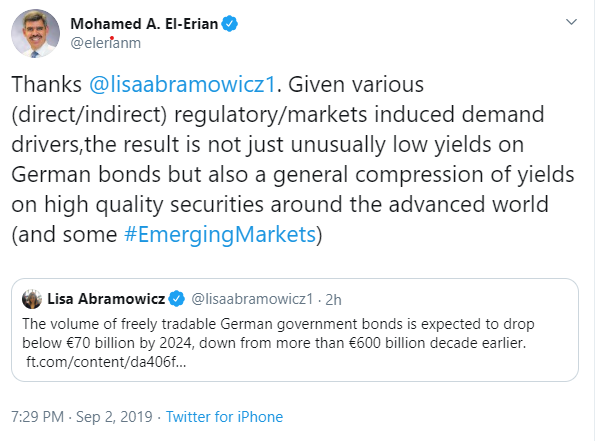The image size is (595, 441).
Task: Click the main tweet text body
Action: 293,159
